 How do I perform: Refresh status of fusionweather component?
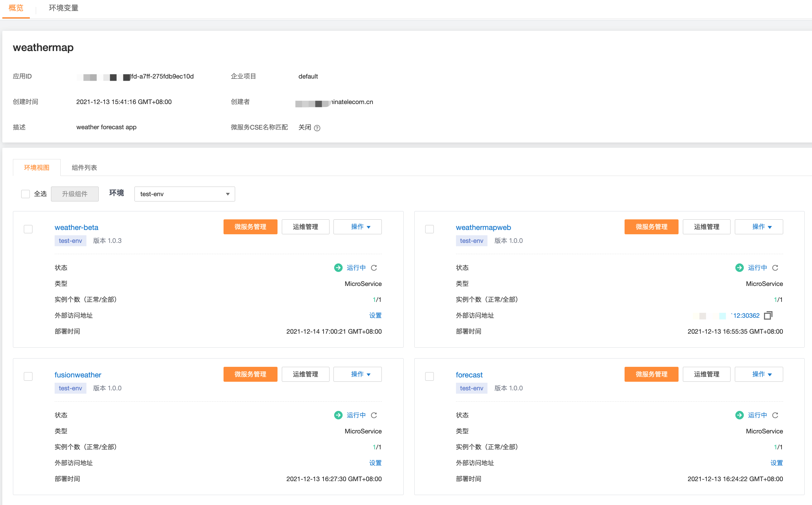pos(374,415)
